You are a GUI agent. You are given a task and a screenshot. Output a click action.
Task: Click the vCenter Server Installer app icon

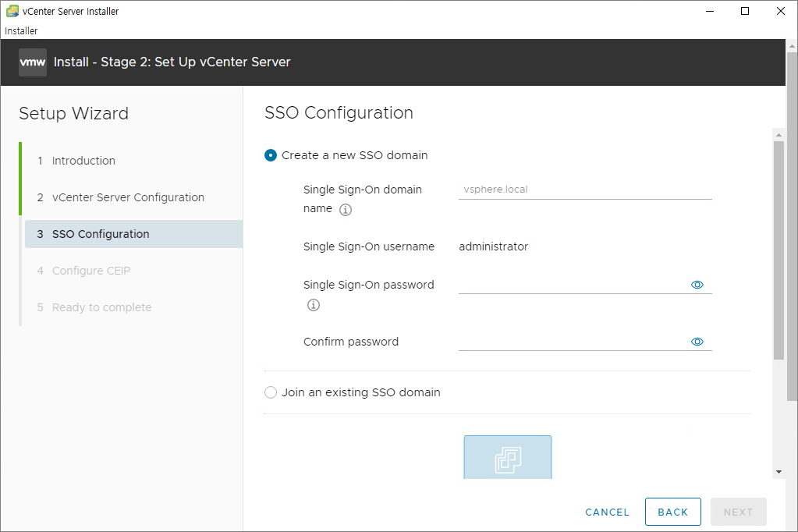point(12,11)
